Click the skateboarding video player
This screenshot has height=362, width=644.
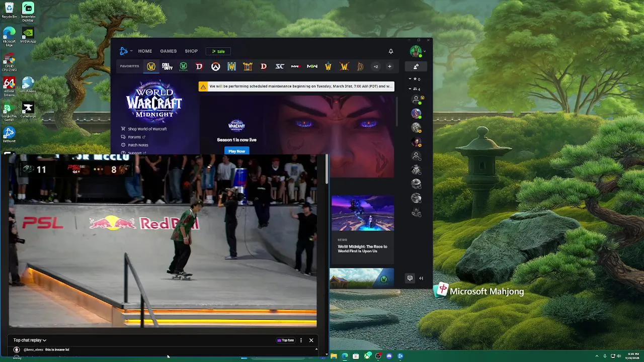[162, 240]
